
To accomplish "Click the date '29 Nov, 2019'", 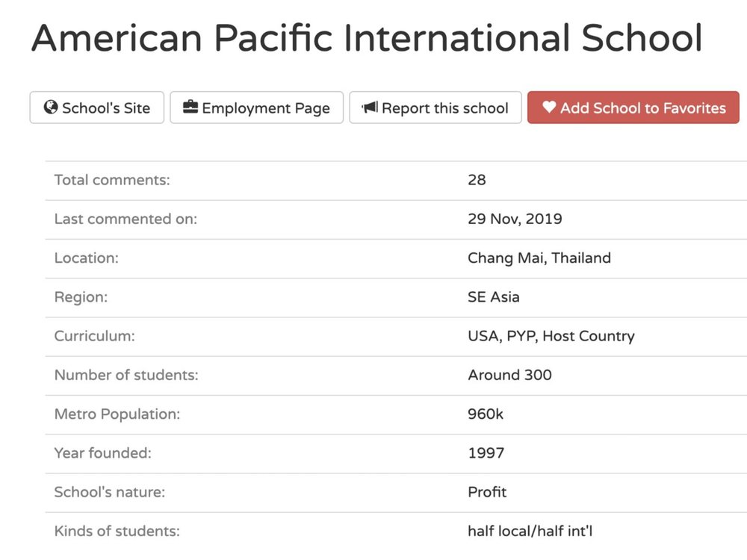I will click(515, 219).
